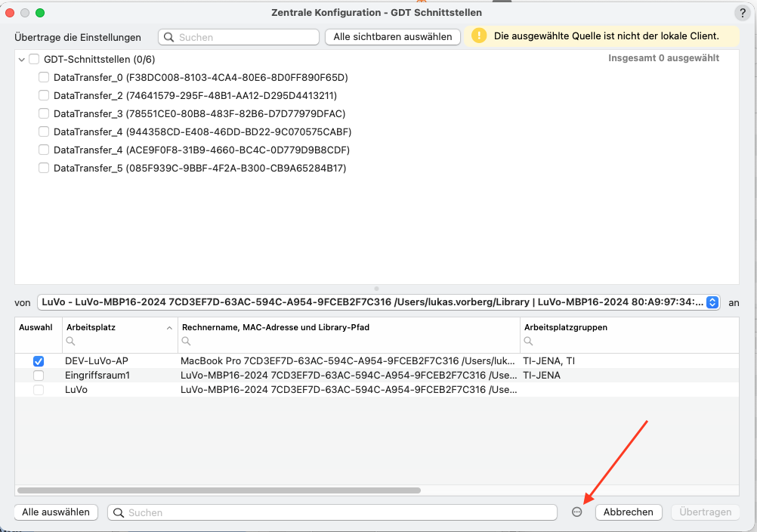Click the filter magnifier under Rechnername column
Image resolution: width=757 pixels, height=532 pixels.
coord(187,342)
